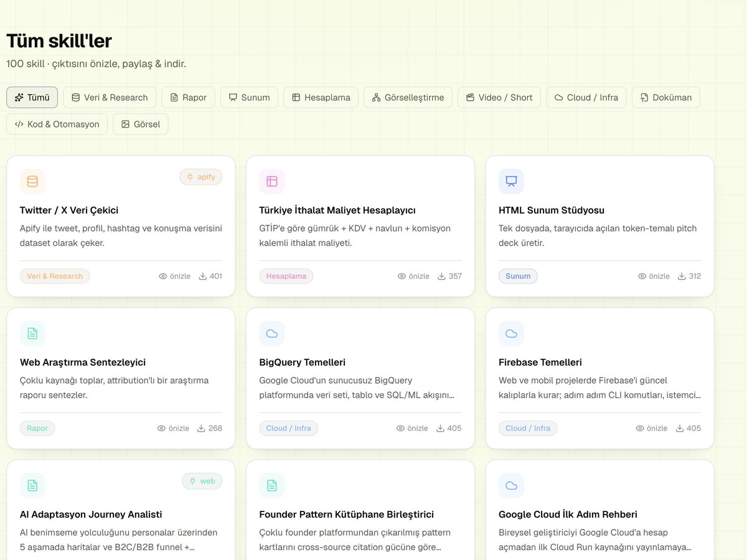
Task: Show Hesaplama skills
Action: (321, 97)
